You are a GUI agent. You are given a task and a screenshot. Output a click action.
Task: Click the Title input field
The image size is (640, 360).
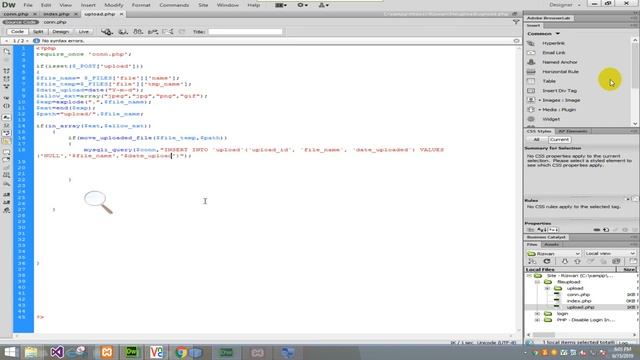(245, 31)
